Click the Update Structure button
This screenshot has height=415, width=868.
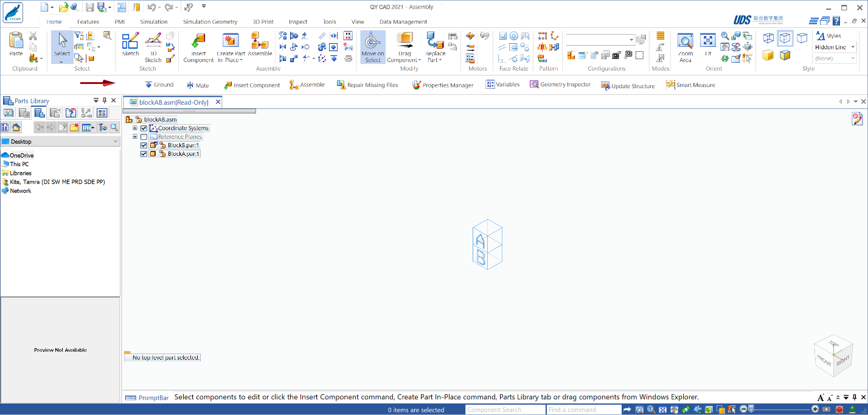tap(628, 86)
